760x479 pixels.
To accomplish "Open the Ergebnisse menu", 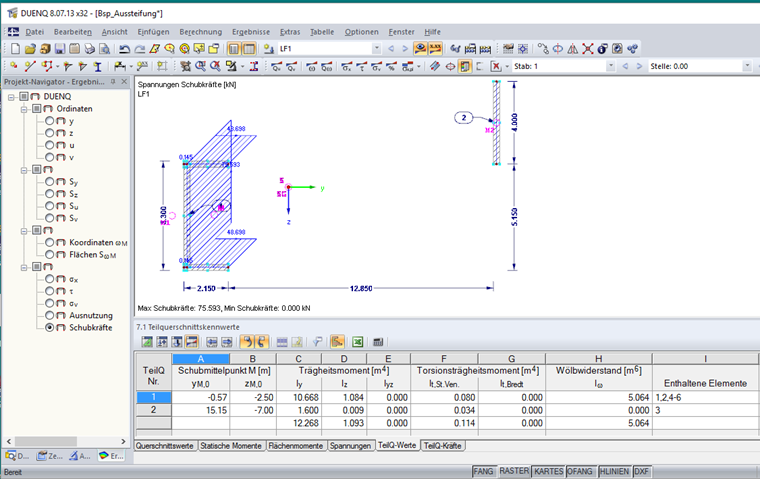I will click(x=251, y=32).
